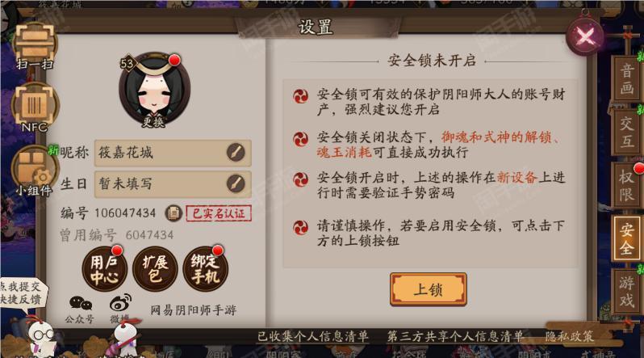Image resolution: width=644 pixels, height=358 pixels.
Task: Open the 扫一扫 scan icon
Action: [34, 46]
